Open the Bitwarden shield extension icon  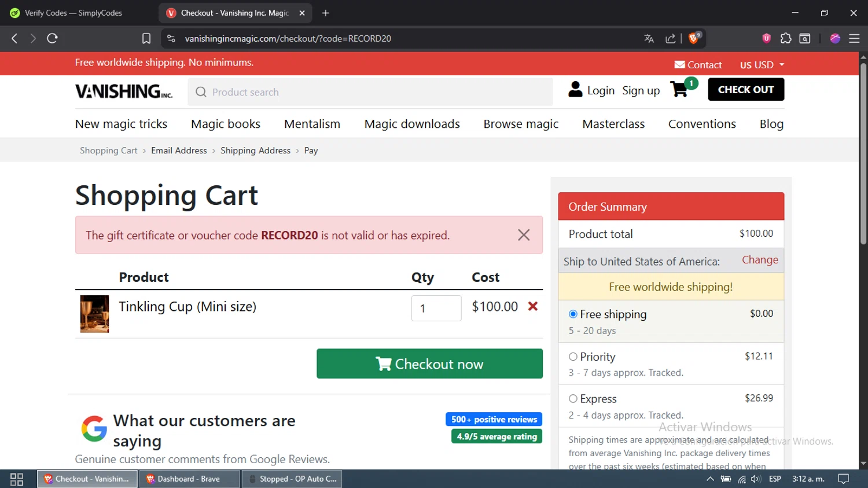coord(767,38)
